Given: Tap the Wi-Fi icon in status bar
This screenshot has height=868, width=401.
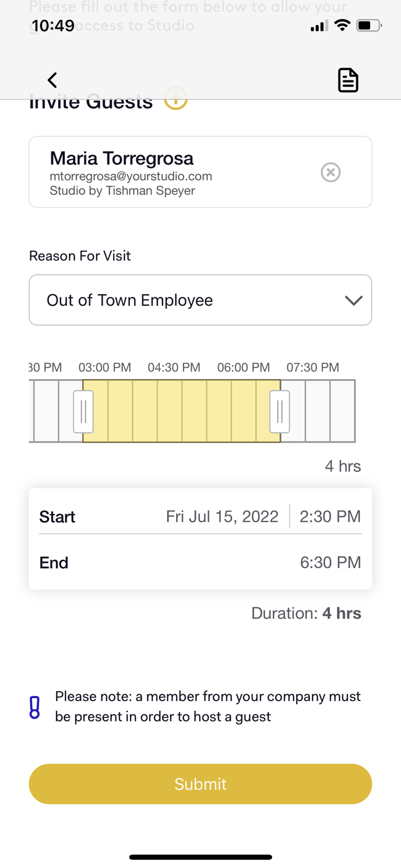Looking at the screenshot, I should pyautogui.click(x=342, y=26).
